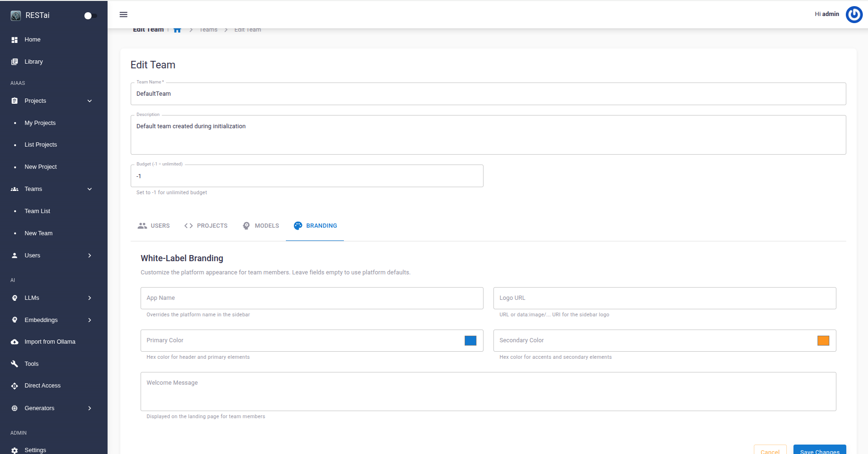This screenshot has height=454, width=868.
Task: Click the 'Hi admin' greeting text
Action: [x=827, y=14]
